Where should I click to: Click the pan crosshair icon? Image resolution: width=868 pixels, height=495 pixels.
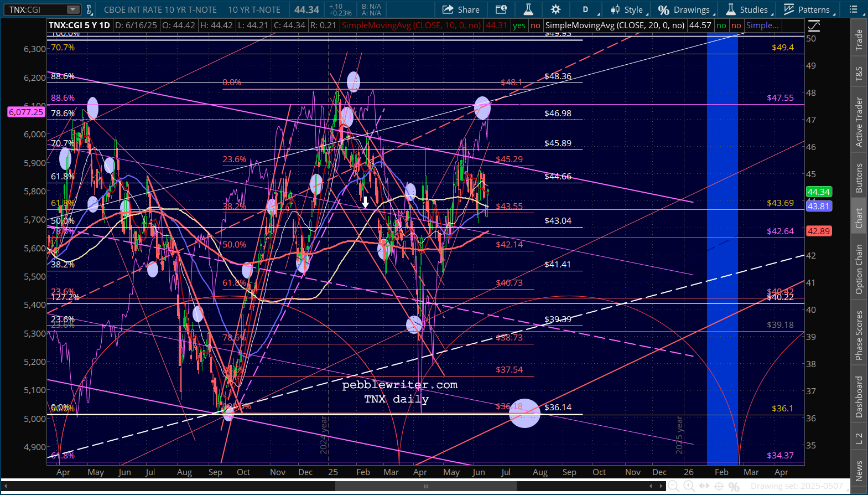[x=719, y=486]
